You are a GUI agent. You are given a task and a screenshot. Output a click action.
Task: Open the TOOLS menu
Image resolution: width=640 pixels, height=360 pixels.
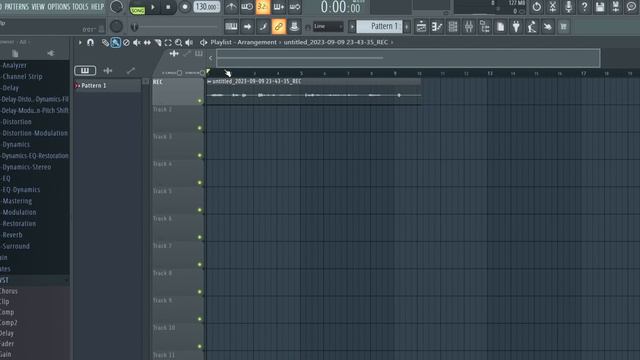(x=80, y=7)
